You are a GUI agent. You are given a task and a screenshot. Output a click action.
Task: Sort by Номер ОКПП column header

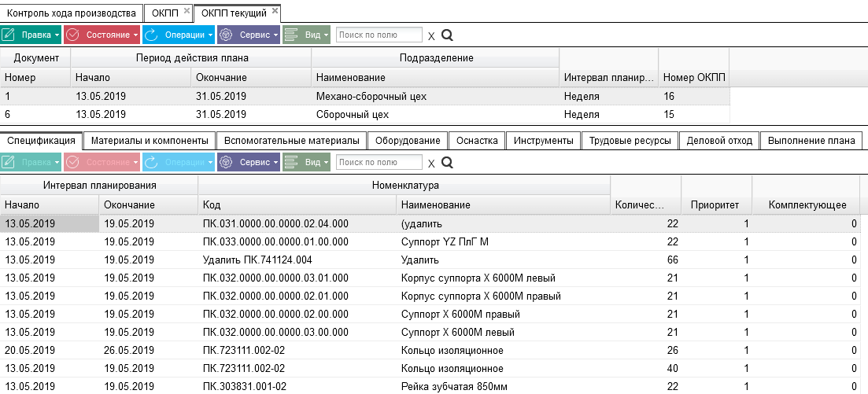pos(693,78)
